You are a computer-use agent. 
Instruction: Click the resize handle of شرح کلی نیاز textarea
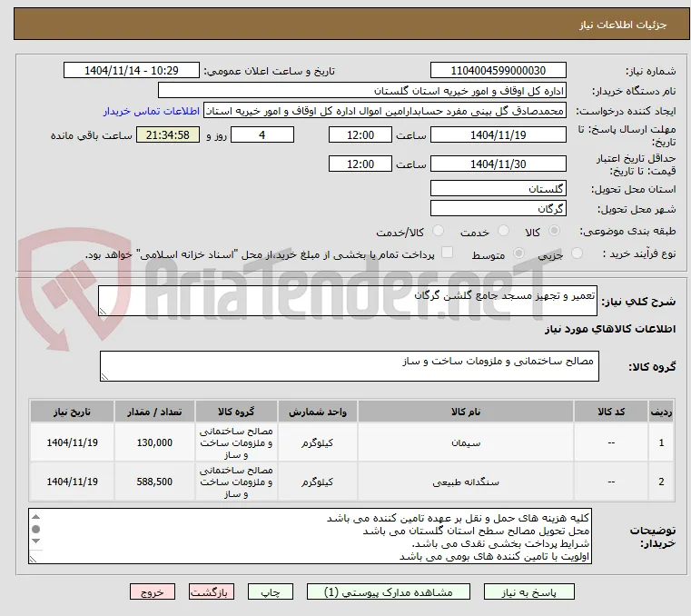click(x=103, y=312)
